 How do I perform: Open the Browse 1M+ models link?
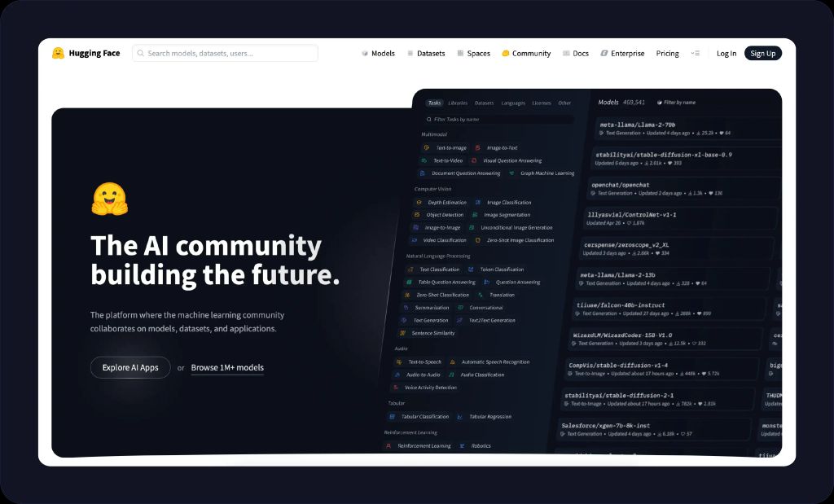click(226, 367)
